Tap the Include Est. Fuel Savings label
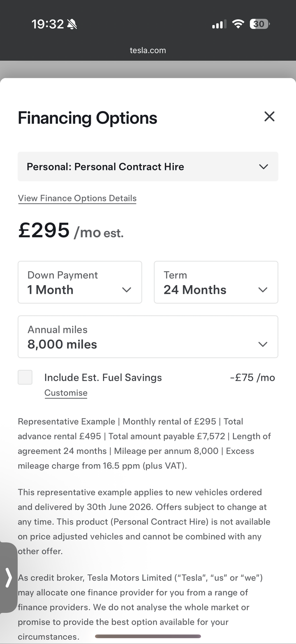 click(103, 377)
